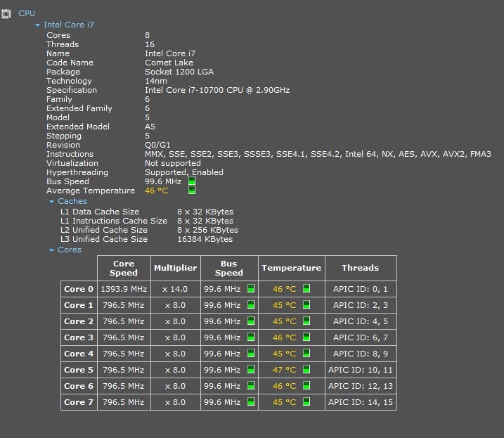Click the APIC ID: 10, 11 cell
This screenshot has width=504, height=438.
tap(361, 370)
